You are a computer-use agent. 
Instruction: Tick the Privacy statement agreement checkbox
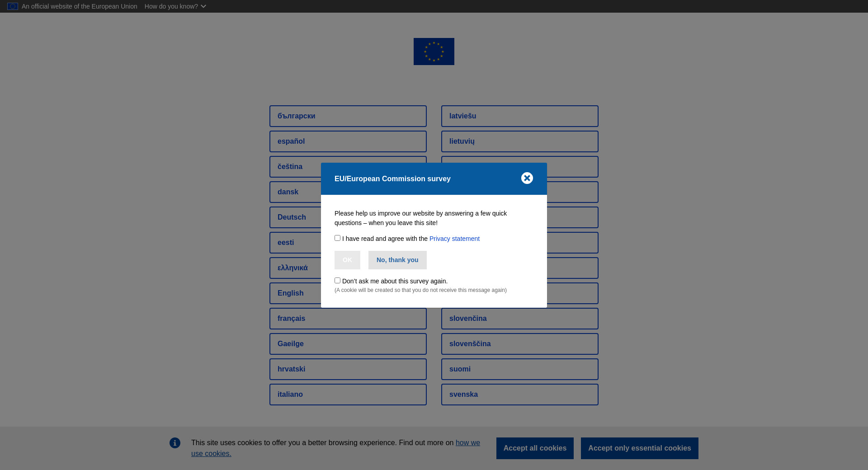[x=337, y=238]
